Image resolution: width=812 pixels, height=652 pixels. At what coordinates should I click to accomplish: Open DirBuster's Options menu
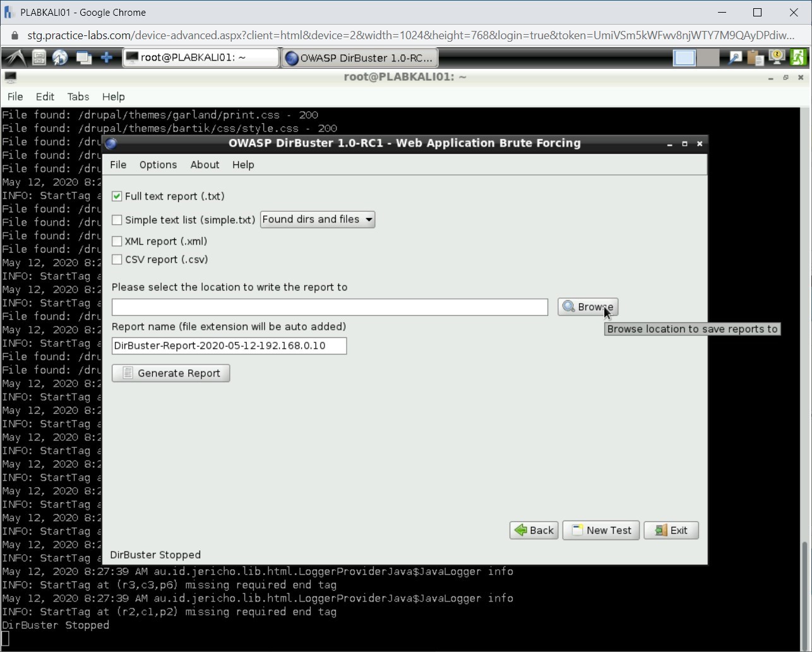tap(157, 165)
